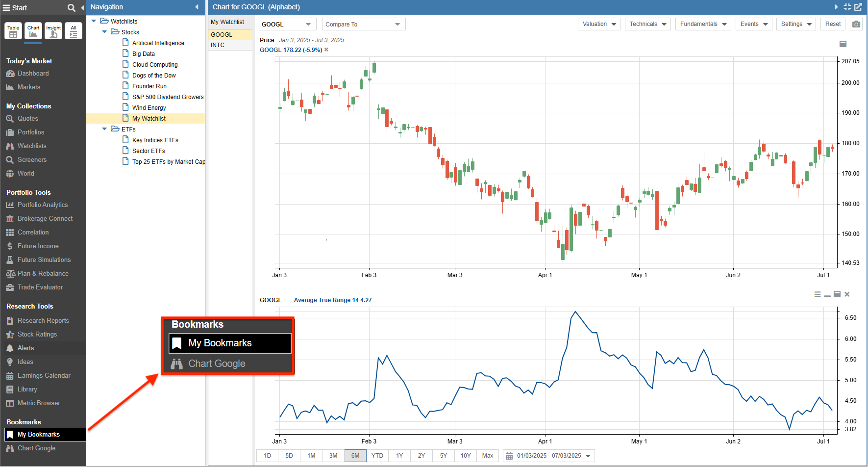Open the Technicals dropdown menu
This screenshot has height=467, width=868.
[x=648, y=24]
